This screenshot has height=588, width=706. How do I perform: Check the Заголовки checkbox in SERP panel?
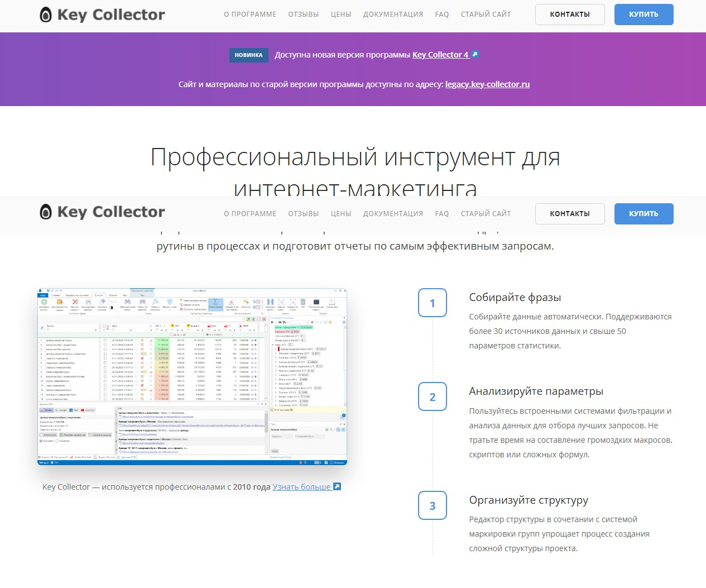click(x=41, y=441)
